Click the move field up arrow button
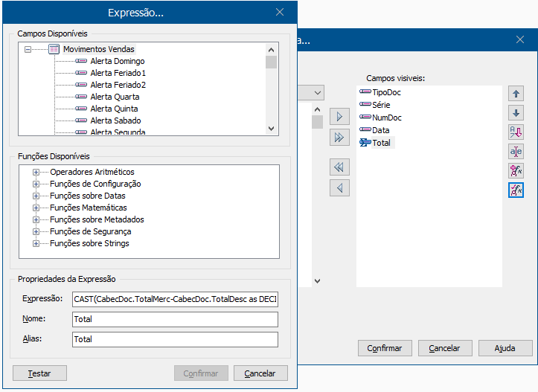Viewport: 538px width, 392px height. click(x=516, y=94)
